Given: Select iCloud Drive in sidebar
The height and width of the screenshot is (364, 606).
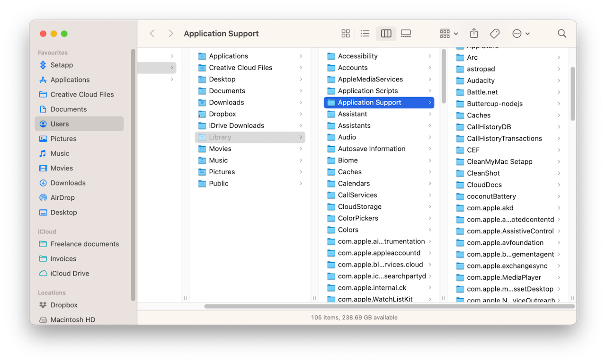Looking at the screenshot, I should click(70, 274).
